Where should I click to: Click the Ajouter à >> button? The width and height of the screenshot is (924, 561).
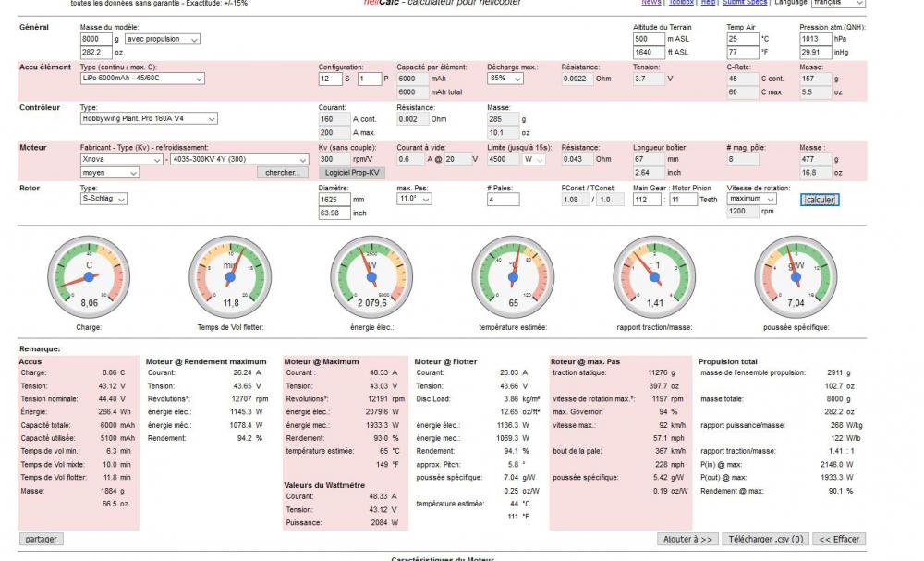[687, 539]
